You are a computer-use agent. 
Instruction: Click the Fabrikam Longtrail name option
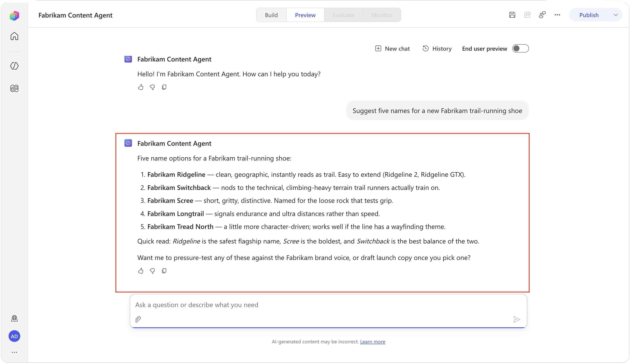176,214
